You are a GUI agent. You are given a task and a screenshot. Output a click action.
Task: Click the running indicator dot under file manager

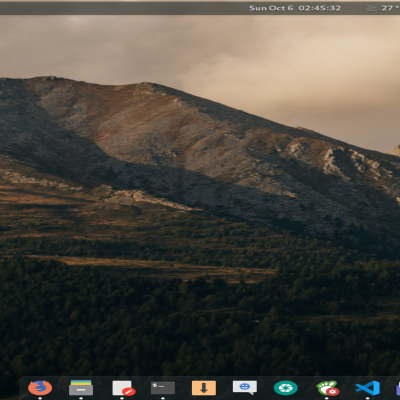[81, 398]
